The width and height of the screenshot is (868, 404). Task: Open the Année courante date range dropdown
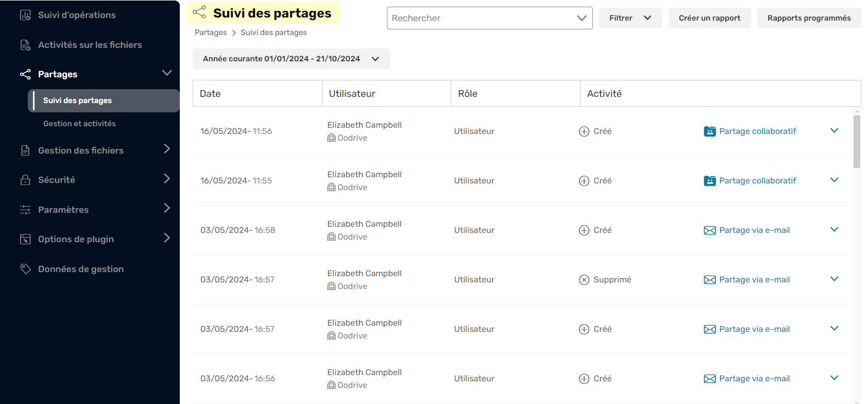[291, 59]
